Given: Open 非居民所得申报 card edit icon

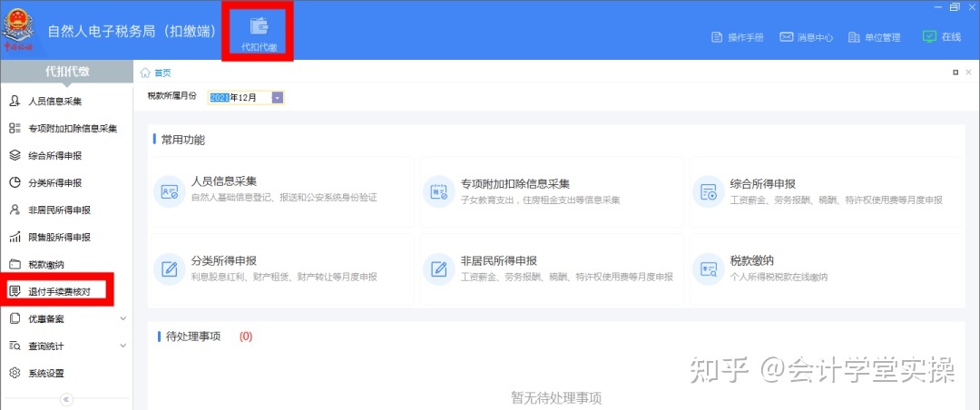Looking at the screenshot, I should [x=439, y=269].
